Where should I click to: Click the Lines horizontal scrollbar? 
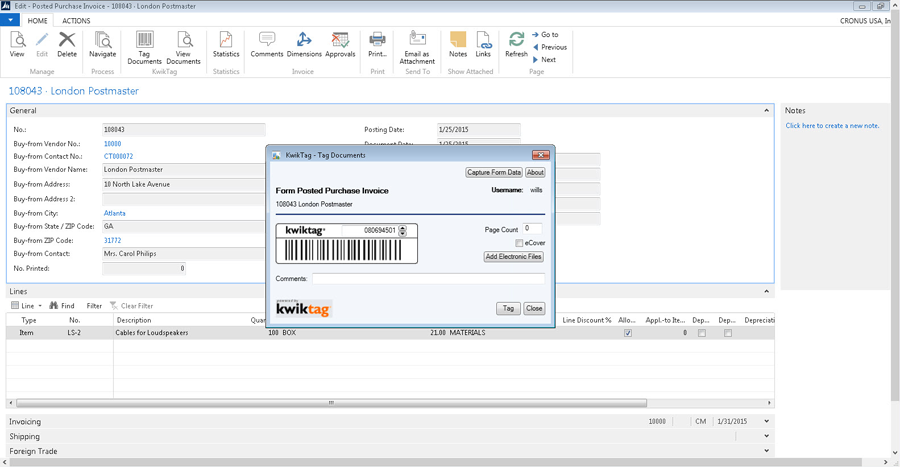(331, 403)
